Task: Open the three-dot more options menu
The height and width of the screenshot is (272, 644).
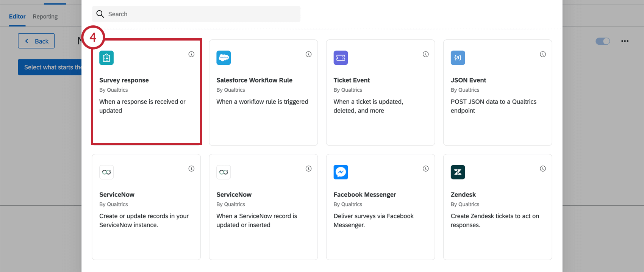Action: [625, 41]
